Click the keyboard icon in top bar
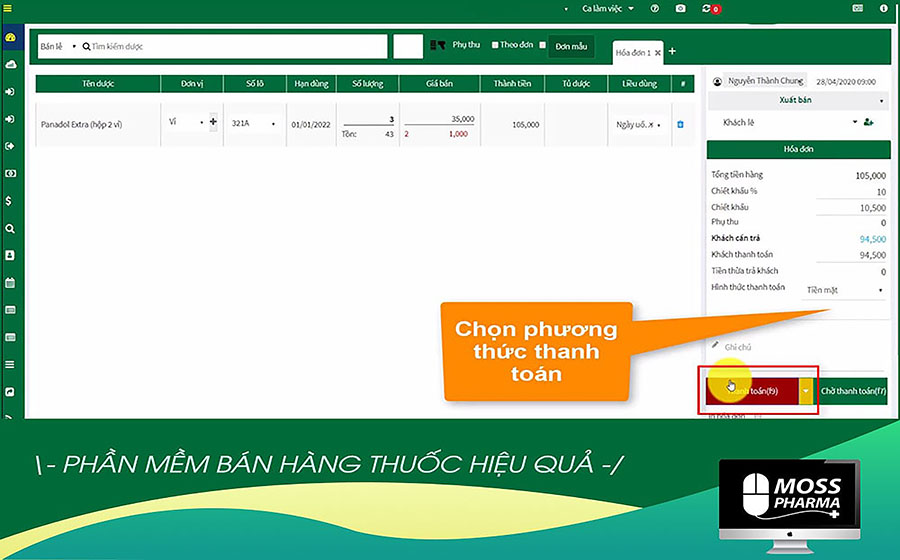The height and width of the screenshot is (560, 900). 858,8
